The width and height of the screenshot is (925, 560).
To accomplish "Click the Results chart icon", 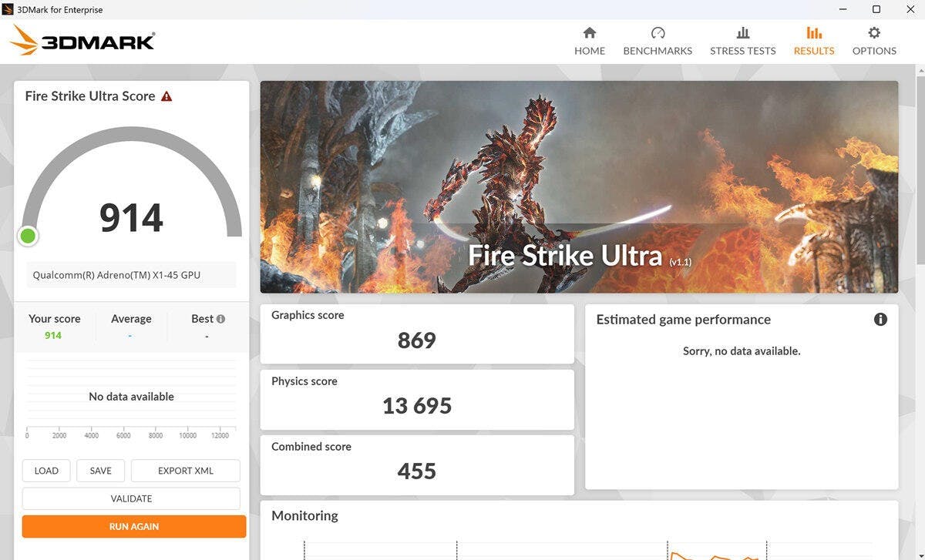I will [x=814, y=33].
